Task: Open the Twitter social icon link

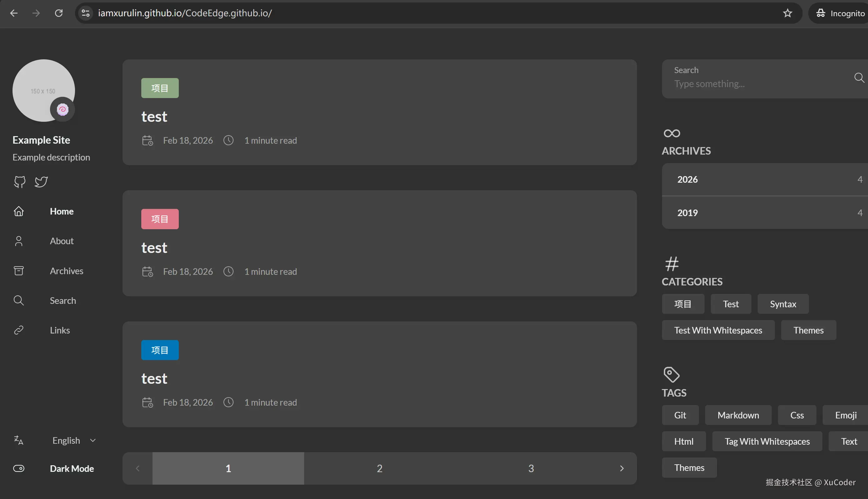Action: [x=41, y=182]
